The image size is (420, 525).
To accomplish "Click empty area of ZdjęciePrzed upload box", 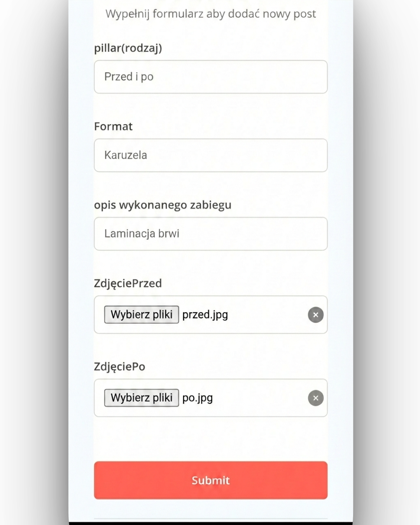I will coord(268,315).
